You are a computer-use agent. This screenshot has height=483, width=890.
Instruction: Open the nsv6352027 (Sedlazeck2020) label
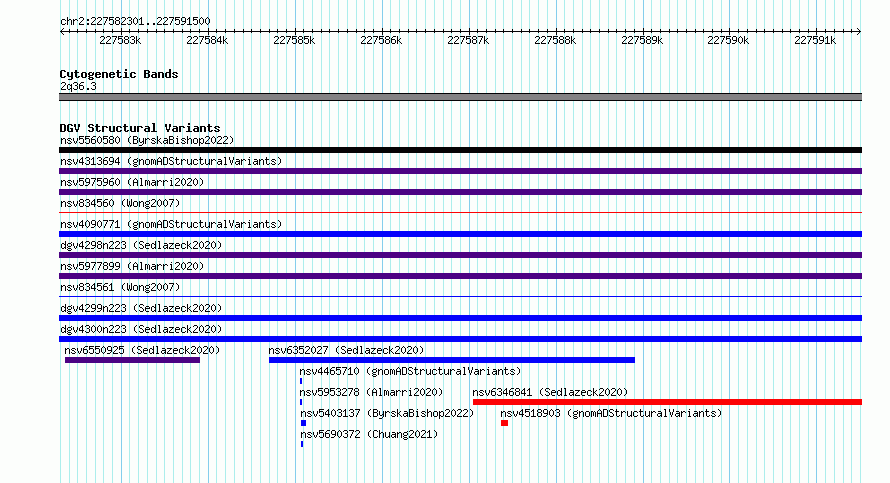tap(346, 350)
